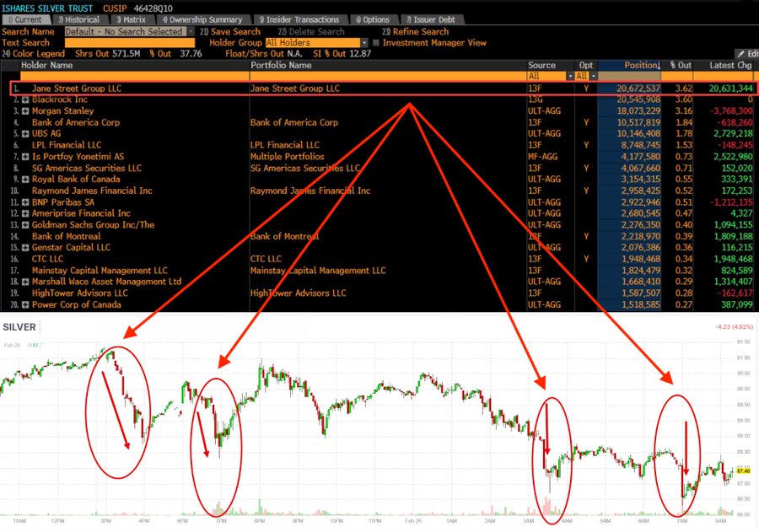The image size is (759, 532).
Task: Open the Opt column filter dropdown
Action: (x=594, y=77)
